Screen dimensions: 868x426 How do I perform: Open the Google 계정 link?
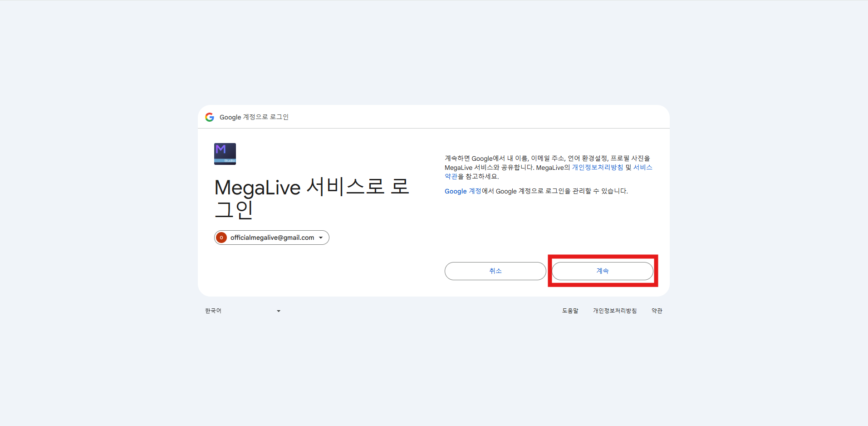click(x=463, y=191)
